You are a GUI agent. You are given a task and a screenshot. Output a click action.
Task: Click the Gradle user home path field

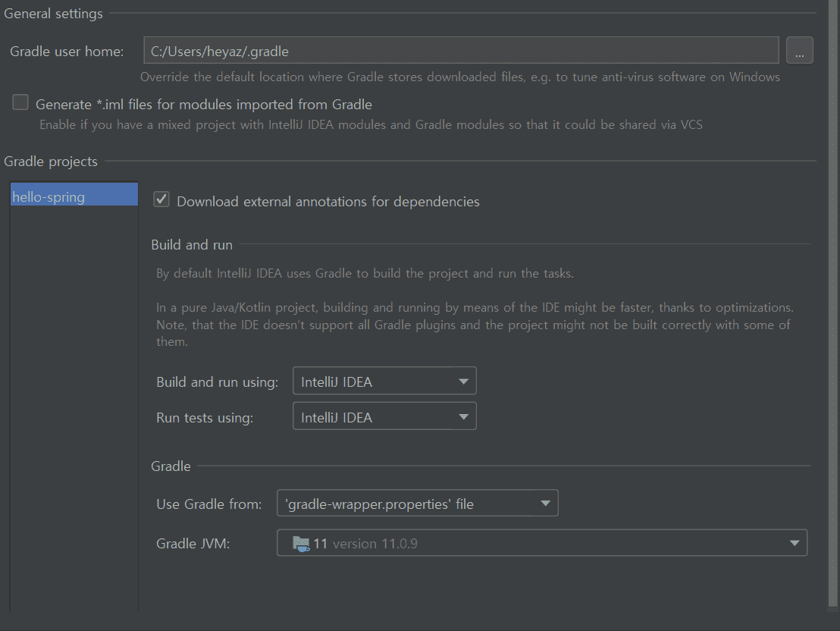(461, 50)
